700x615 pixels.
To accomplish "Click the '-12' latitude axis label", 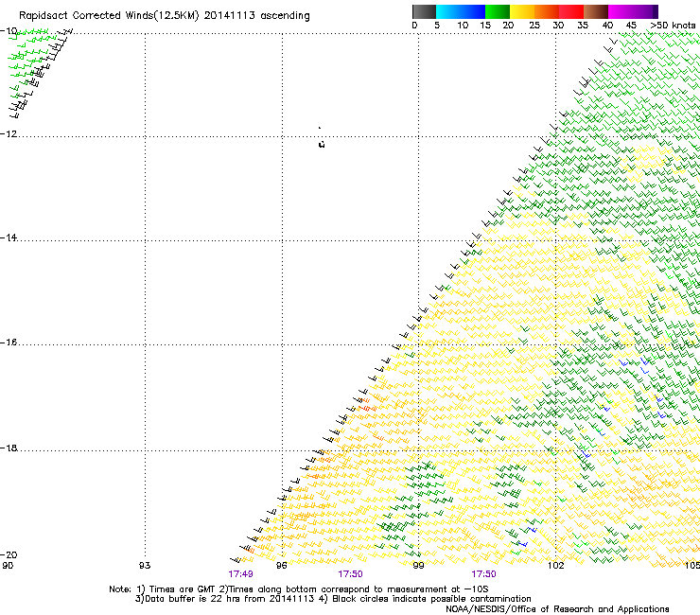I will click(x=9, y=134).
